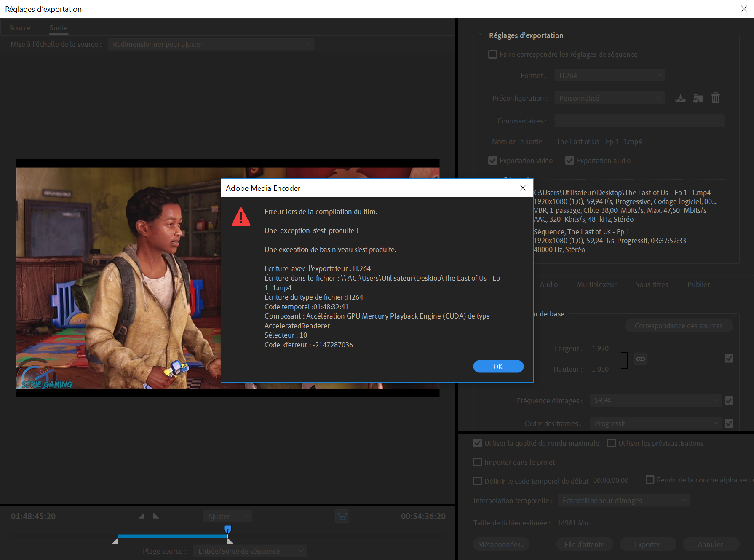This screenshot has width=754, height=560.
Task: Close the Réglages d'exportation window
Action: tap(744, 9)
